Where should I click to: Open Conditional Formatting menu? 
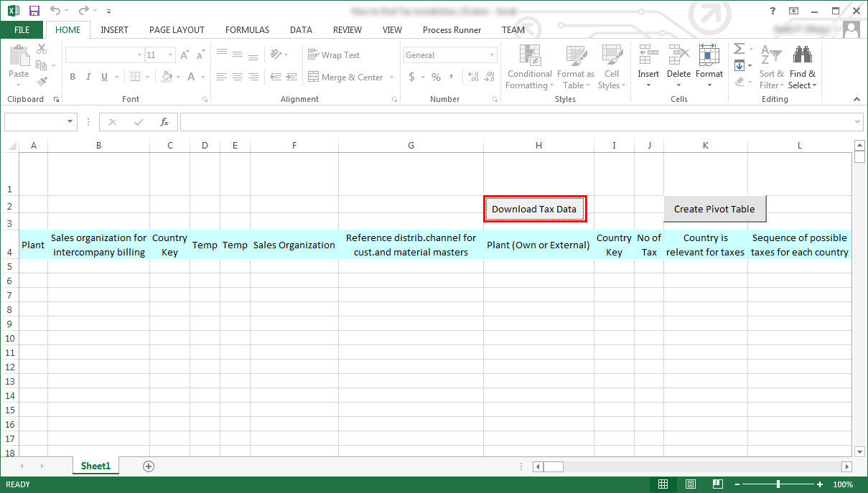528,68
